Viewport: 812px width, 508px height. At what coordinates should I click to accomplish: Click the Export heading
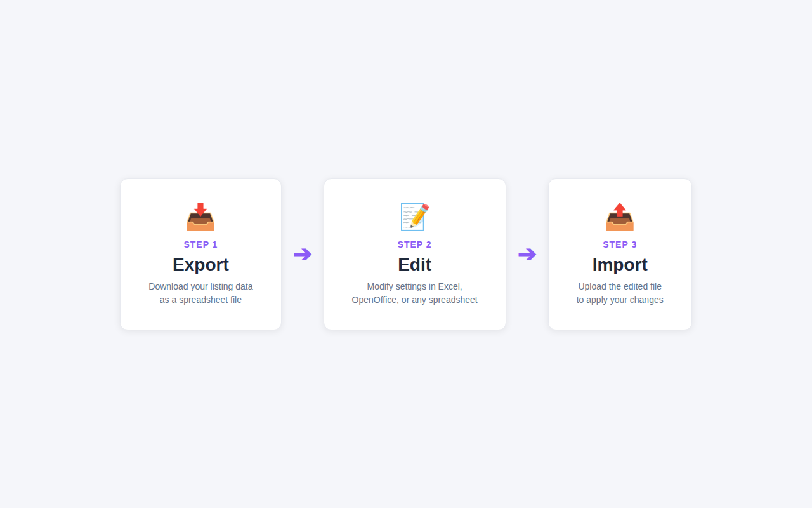(x=200, y=264)
